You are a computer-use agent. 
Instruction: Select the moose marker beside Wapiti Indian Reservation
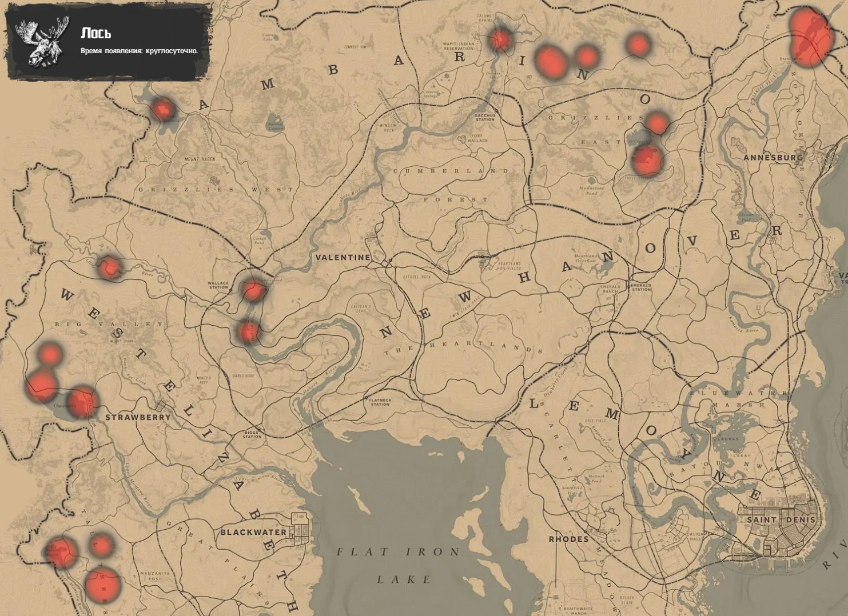click(500, 39)
